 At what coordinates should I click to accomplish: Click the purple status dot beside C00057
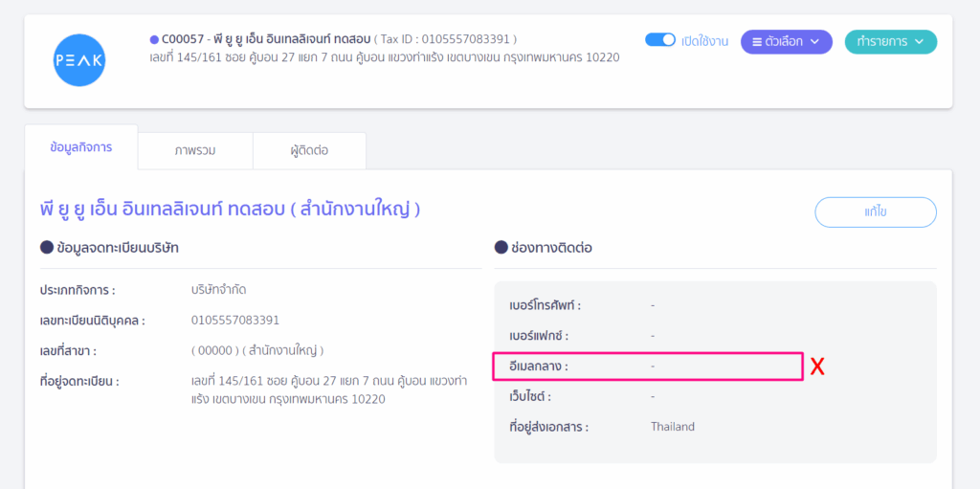pos(154,39)
